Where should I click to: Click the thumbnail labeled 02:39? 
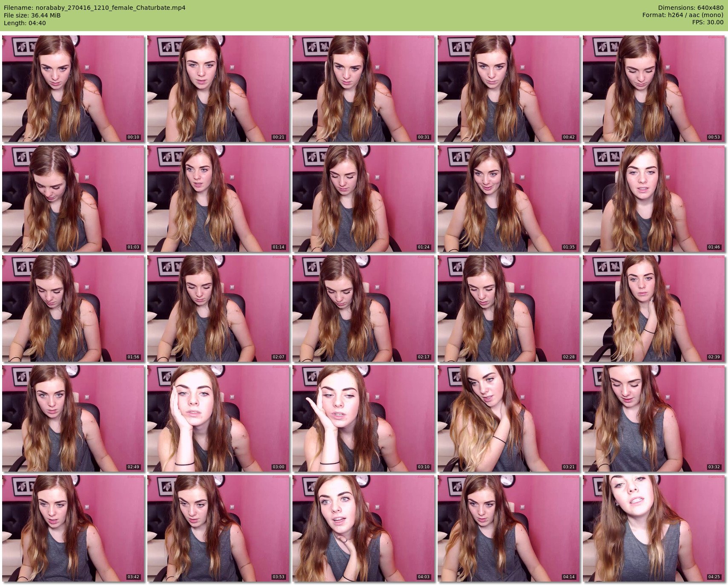[653, 308]
